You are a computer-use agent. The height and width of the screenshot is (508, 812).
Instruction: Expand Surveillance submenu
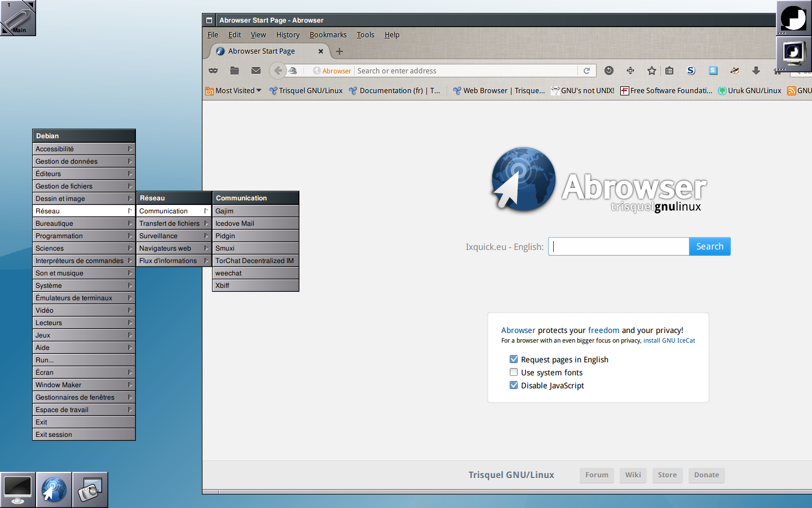coord(174,236)
